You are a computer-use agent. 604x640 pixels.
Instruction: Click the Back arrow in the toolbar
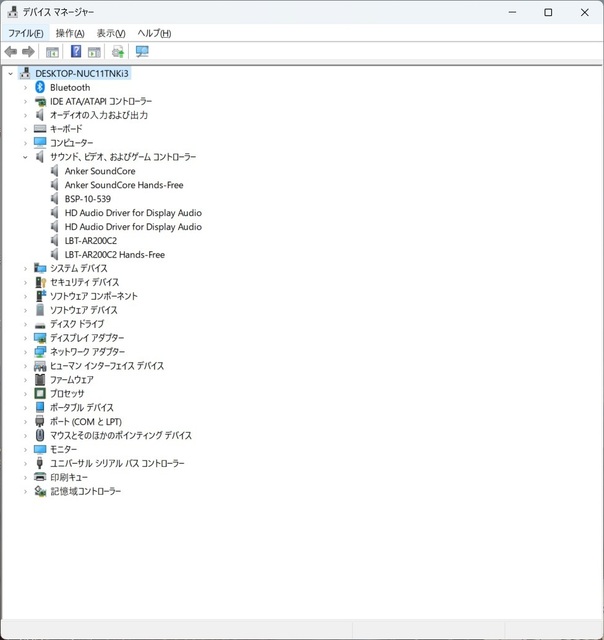11,52
